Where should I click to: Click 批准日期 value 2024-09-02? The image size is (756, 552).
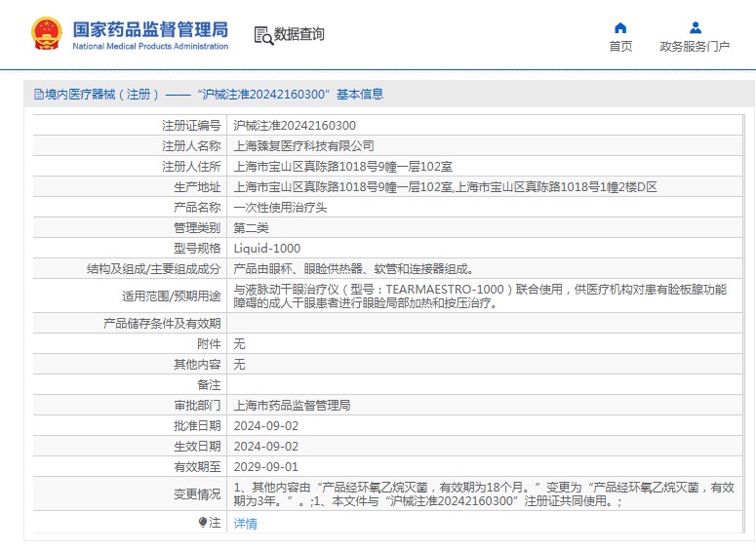266,425
